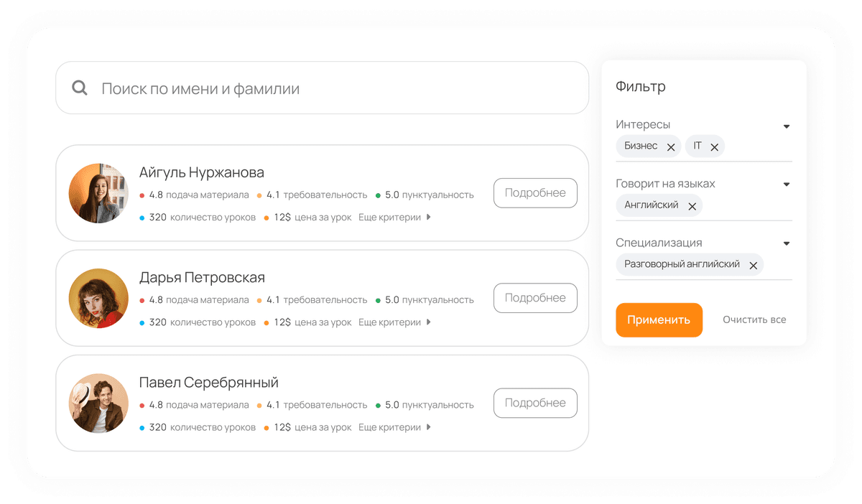Open "Подробнее" for Дарья Петровская

pos(535,297)
